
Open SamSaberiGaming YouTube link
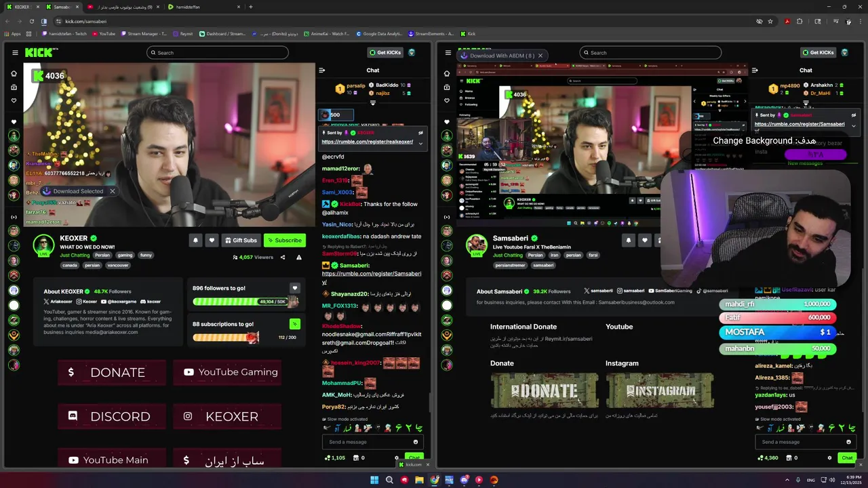670,291
